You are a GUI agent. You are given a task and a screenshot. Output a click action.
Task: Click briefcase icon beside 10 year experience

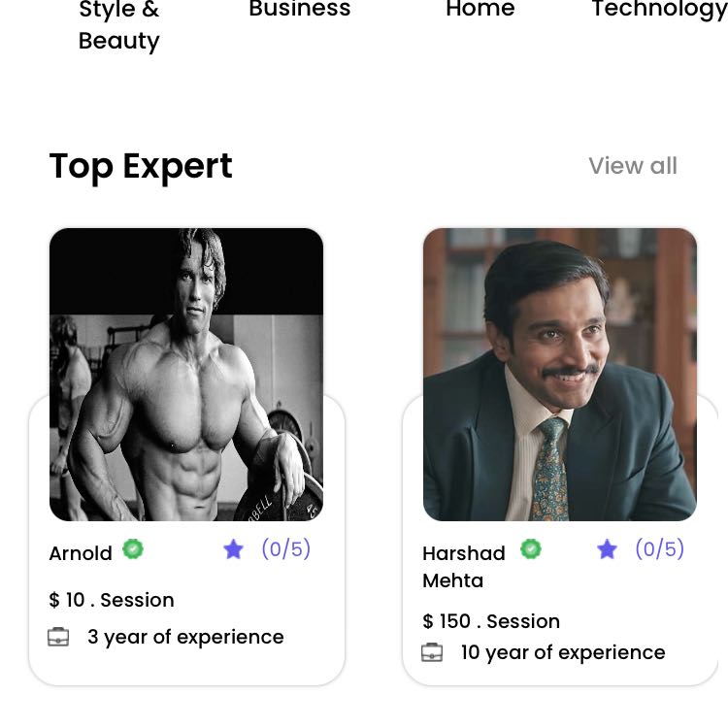[432, 653]
